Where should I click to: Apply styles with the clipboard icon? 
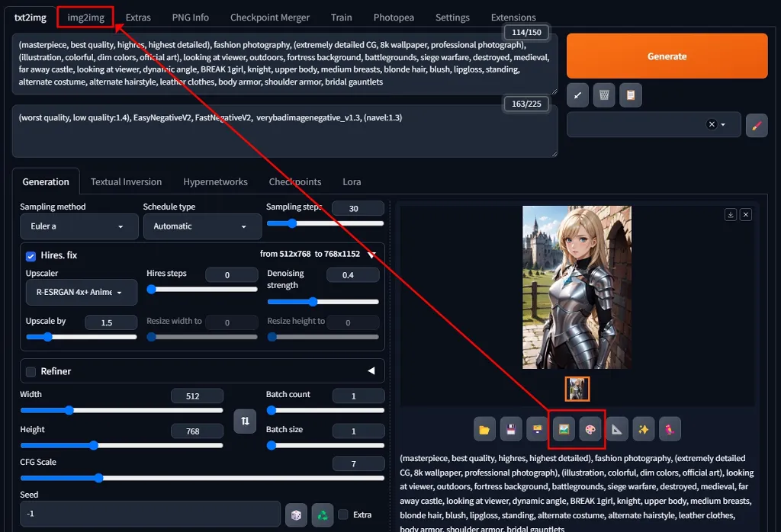[631, 95]
